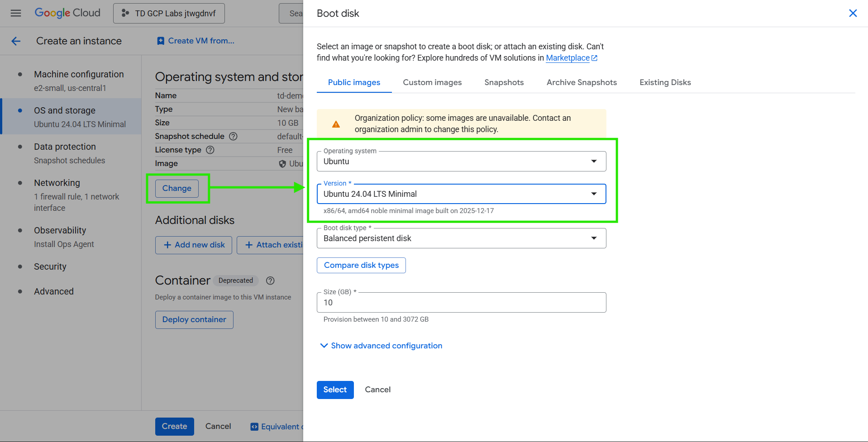This screenshot has width=868, height=442.
Task: Open the Marketplace link
Action: click(568, 58)
